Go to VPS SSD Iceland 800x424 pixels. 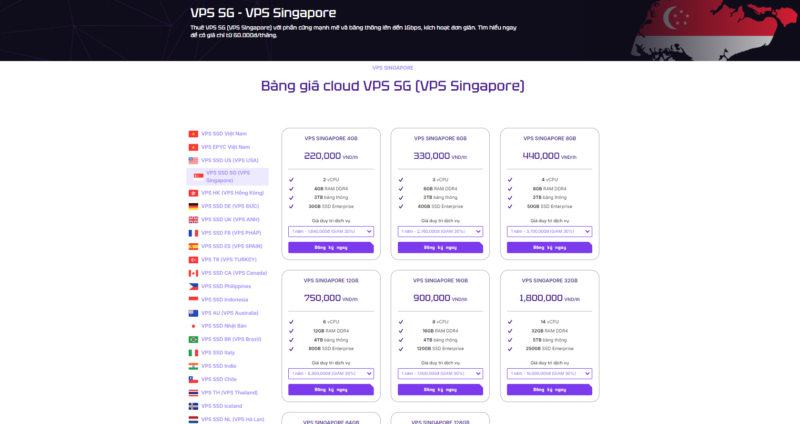[221, 406]
